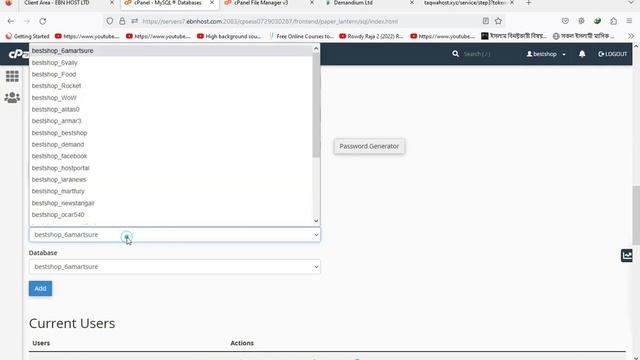
Task: Reload the current page
Action: point(43,21)
